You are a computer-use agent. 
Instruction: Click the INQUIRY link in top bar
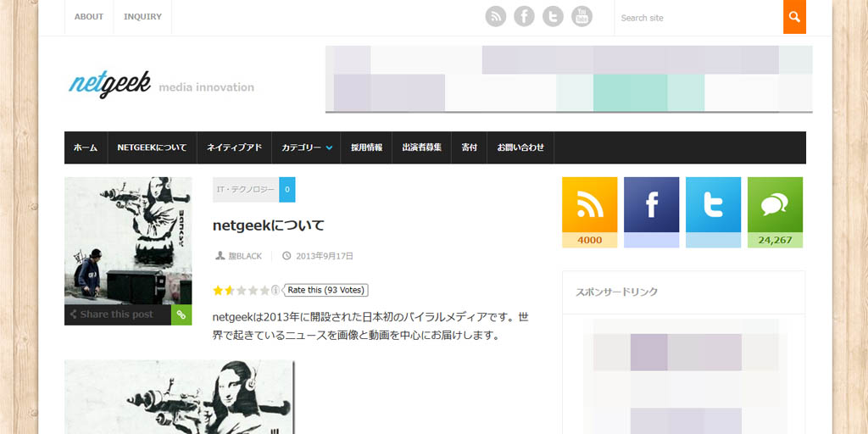click(x=142, y=17)
